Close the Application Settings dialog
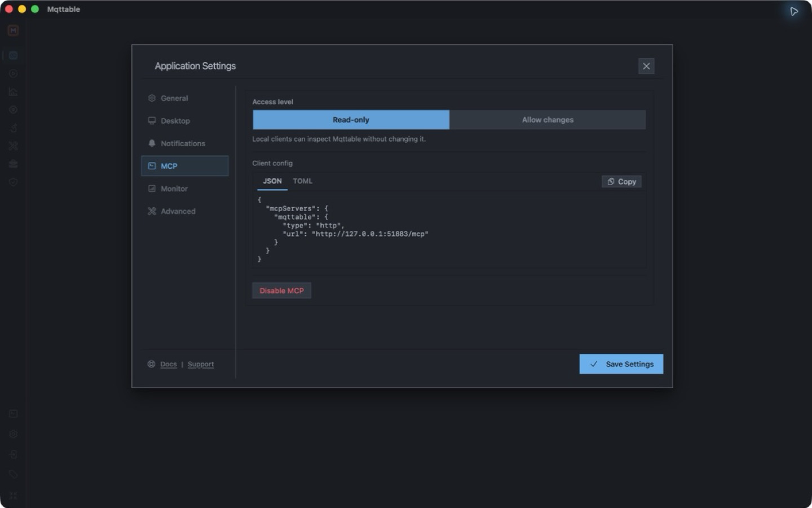 [646, 66]
